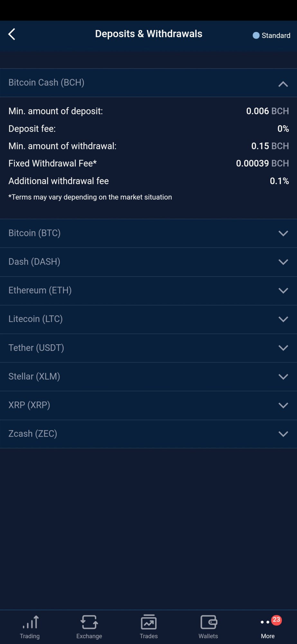The height and width of the screenshot is (644, 297).
Task: Tap the red 23 notification badge
Action: pos(276,620)
